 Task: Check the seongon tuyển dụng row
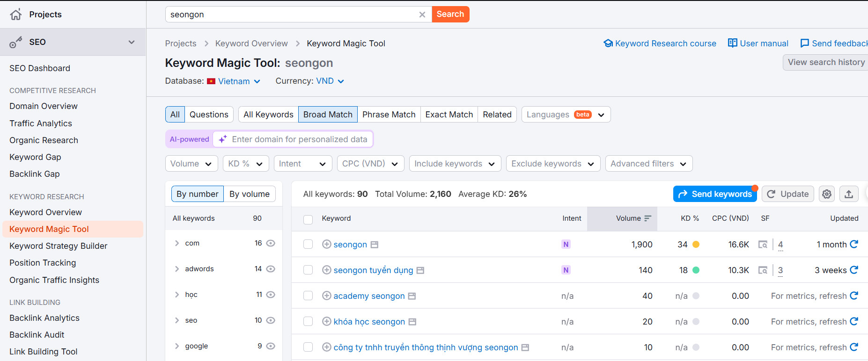(308, 270)
